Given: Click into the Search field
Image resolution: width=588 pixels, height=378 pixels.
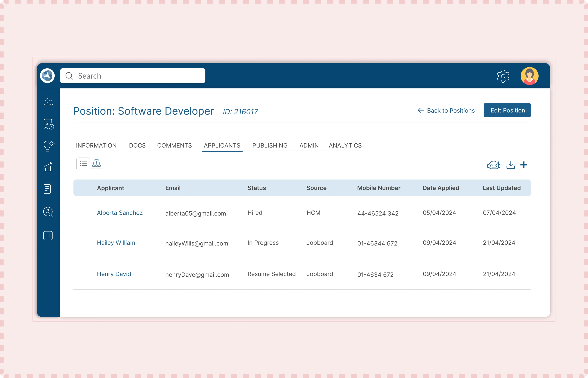Looking at the screenshot, I should coord(138,76).
